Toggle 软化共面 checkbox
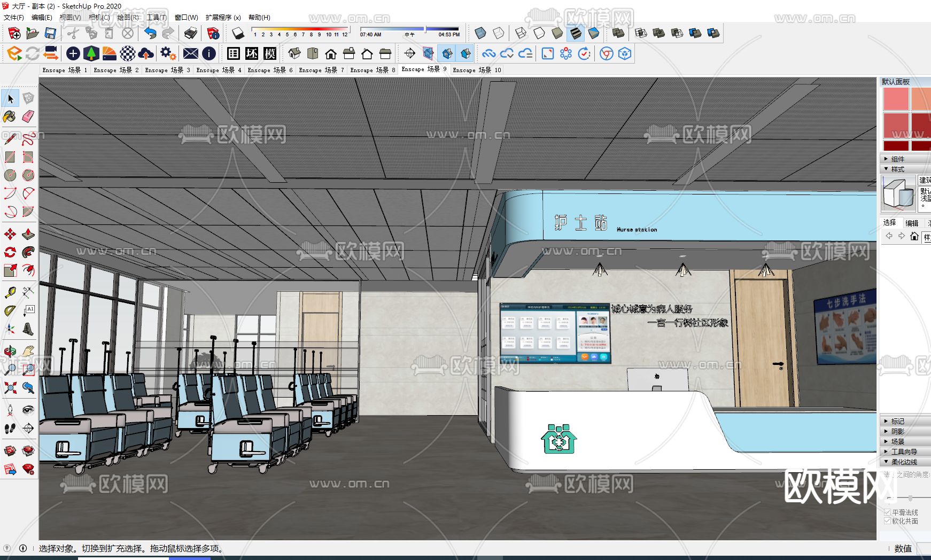 887,520
